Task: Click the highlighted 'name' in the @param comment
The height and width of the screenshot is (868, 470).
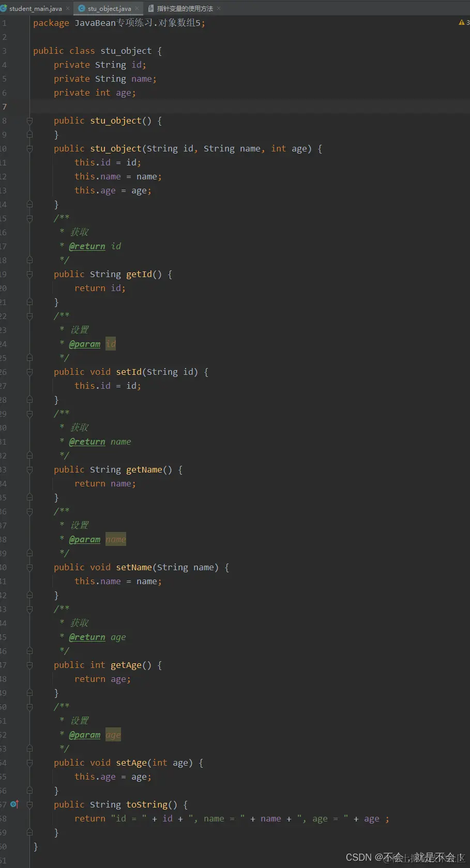Action: point(116,539)
